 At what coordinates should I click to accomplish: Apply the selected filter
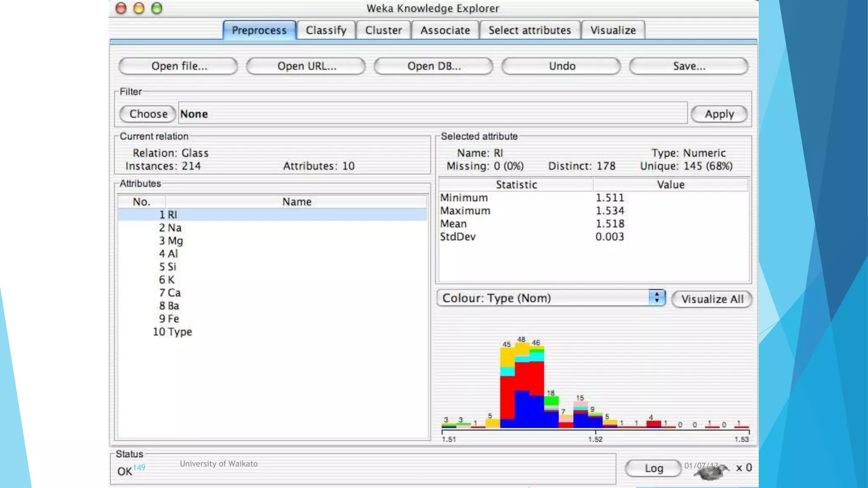point(719,114)
